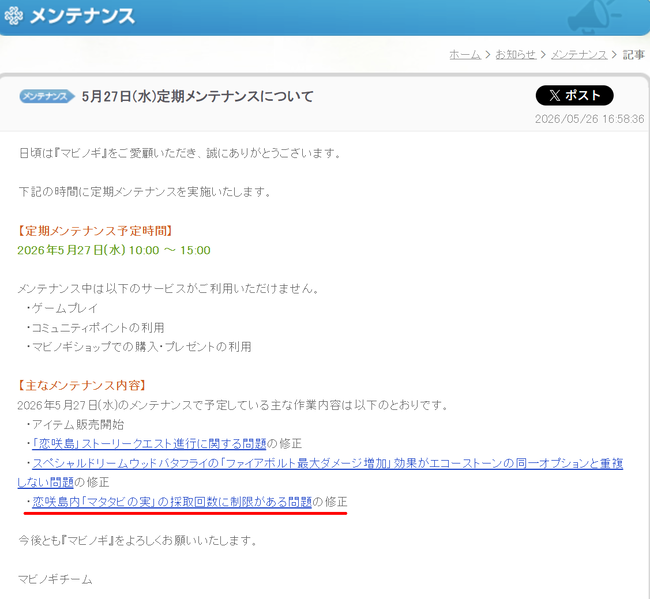The image size is (650, 599).
Task: Click the megaphone icon in header
Action: (592, 17)
